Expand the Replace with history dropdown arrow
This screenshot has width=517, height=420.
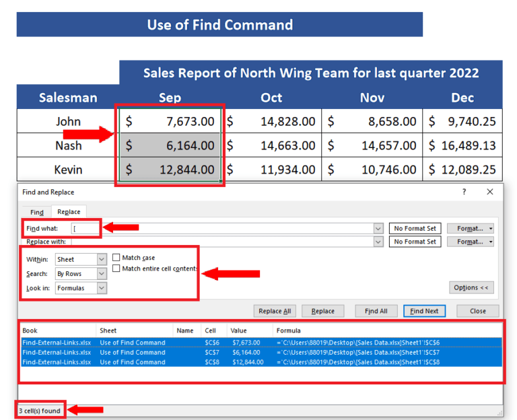point(378,242)
